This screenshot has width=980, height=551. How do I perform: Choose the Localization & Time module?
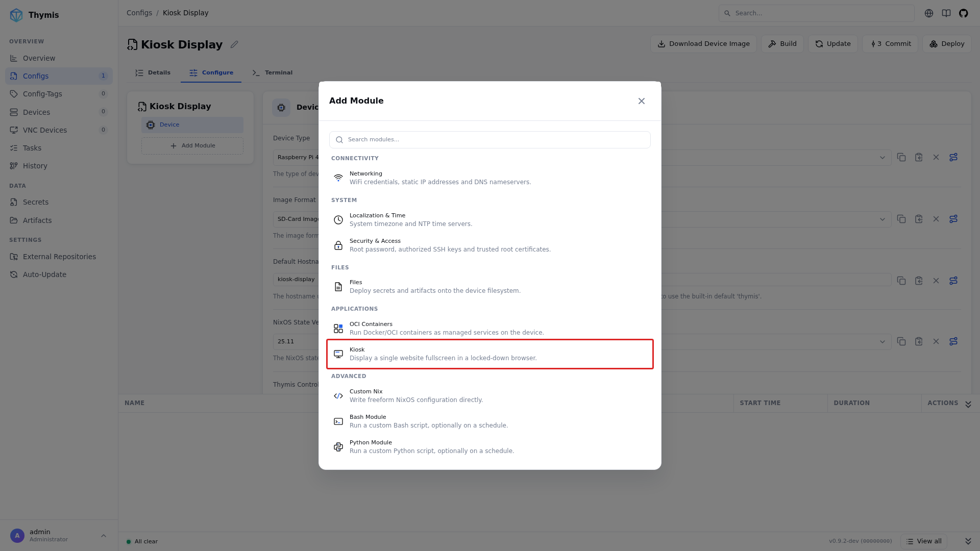(490, 219)
